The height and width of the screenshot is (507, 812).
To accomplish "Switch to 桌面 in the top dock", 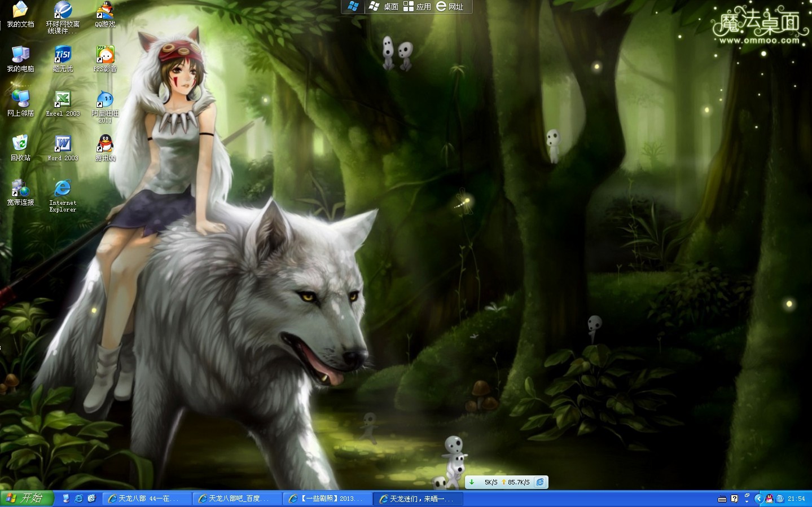I will coord(384,6).
